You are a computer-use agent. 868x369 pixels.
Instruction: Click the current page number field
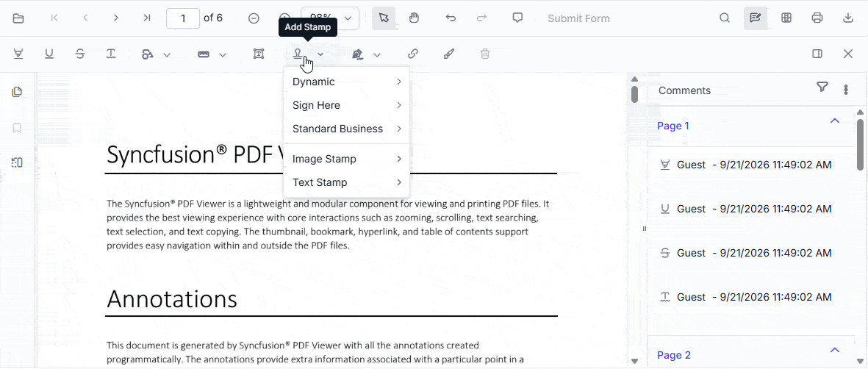click(183, 18)
